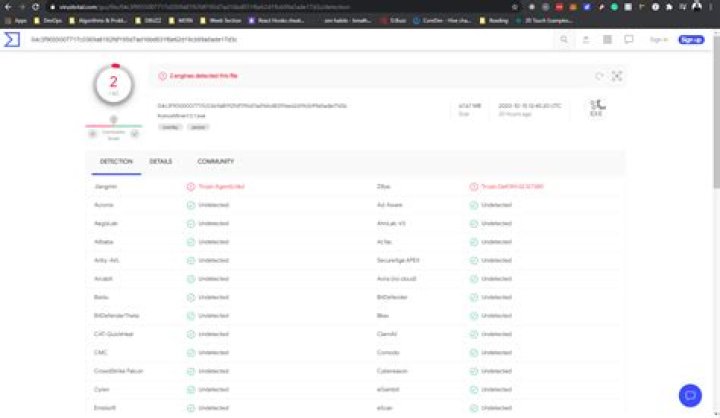Viewport: 720px width, 418px height.
Task: Vote up on community score
Action: pos(133,131)
